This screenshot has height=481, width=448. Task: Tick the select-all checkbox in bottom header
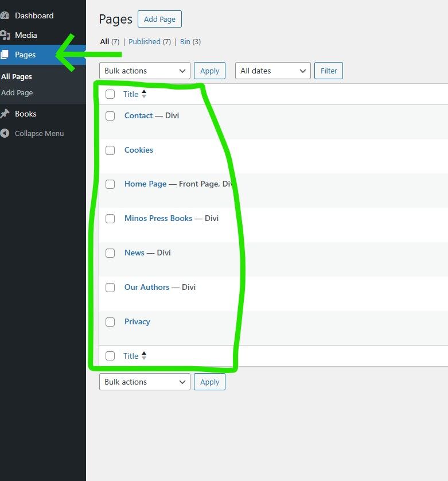[110, 356]
